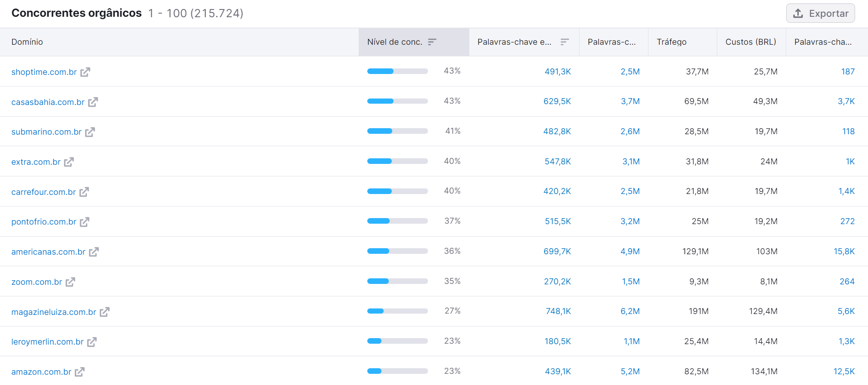
Task: Click external link icon beside amazon.com.br
Action: (x=80, y=372)
